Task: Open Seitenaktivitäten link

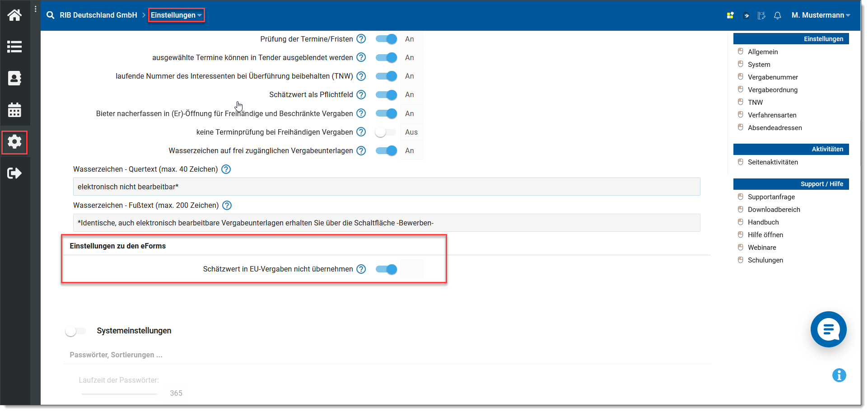Action: point(772,162)
